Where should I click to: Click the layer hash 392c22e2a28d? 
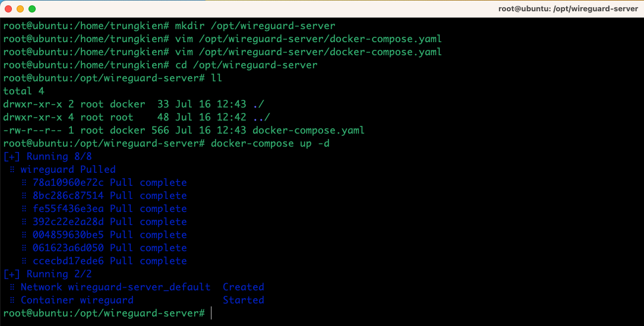68,221
